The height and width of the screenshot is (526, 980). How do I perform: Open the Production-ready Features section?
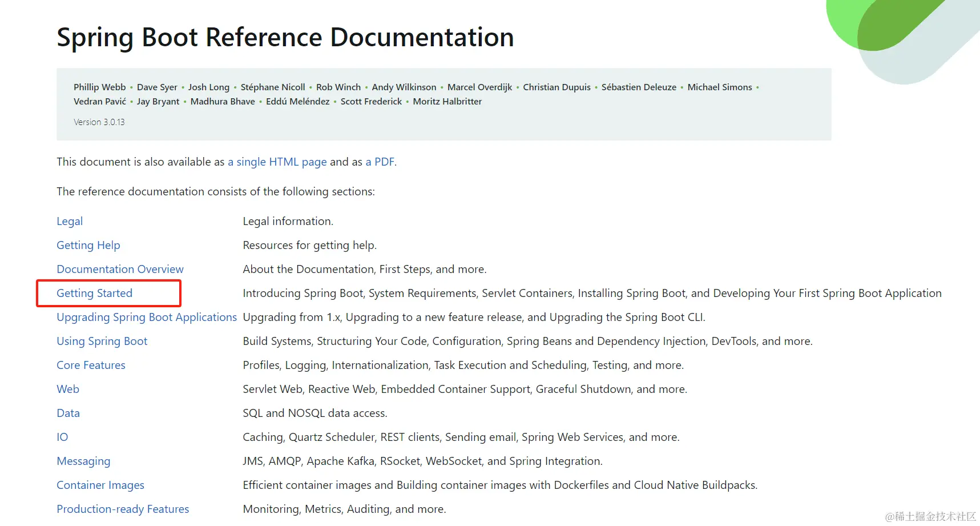pos(122,509)
